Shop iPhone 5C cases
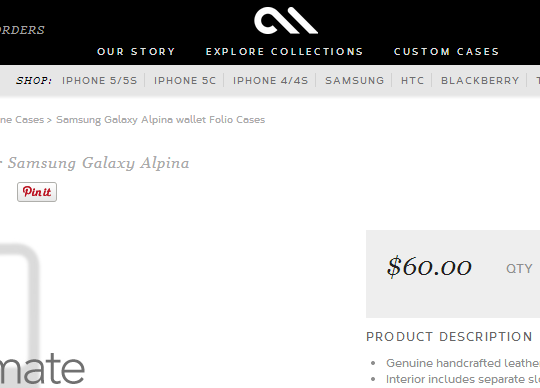Viewport: 540px width, 388px height. 185,81
